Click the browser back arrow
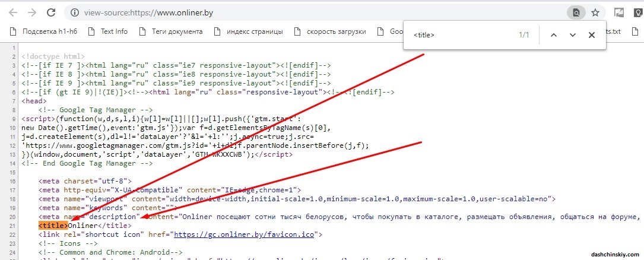Screen dimensions: 644x260 12,12
